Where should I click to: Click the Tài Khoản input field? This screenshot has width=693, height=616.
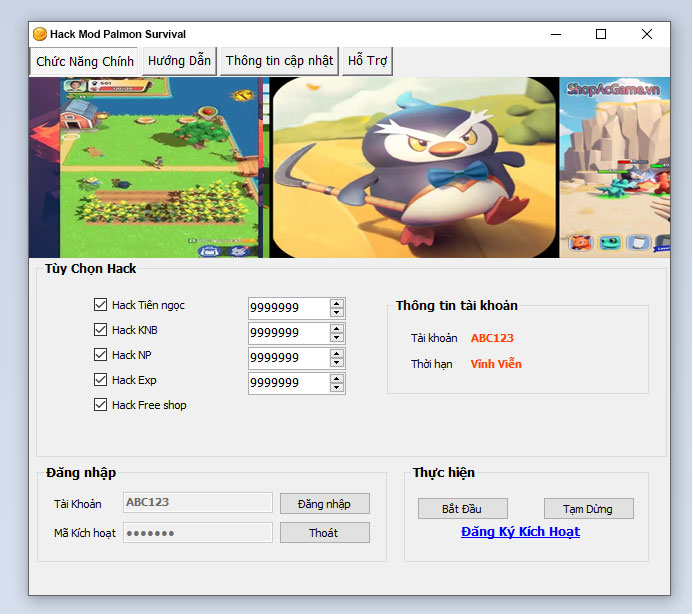click(x=198, y=502)
